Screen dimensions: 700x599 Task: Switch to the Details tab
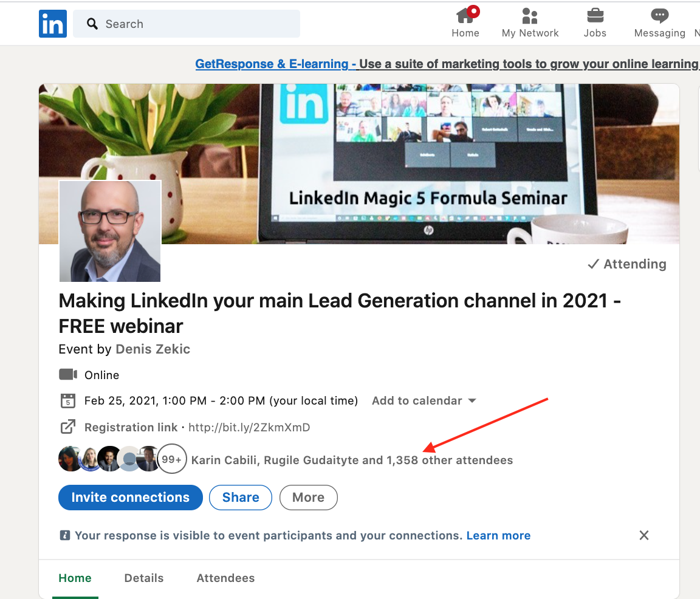144,578
